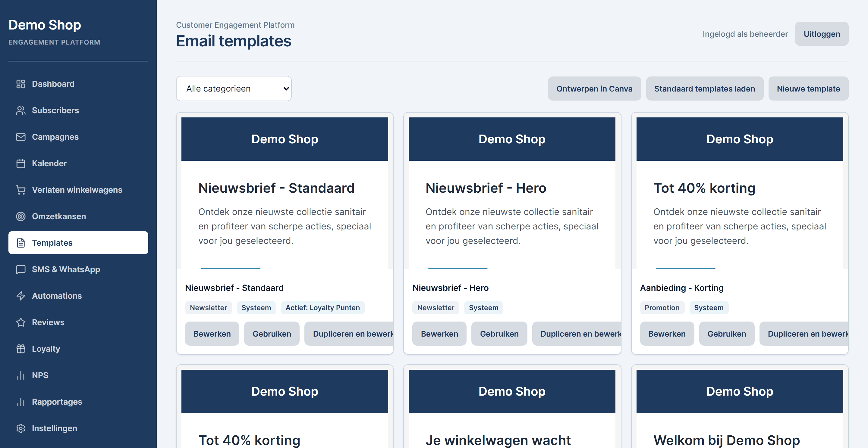868x448 pixels.
Task: Click the Rapportages chart icon
Action: [x=20, y=402]
